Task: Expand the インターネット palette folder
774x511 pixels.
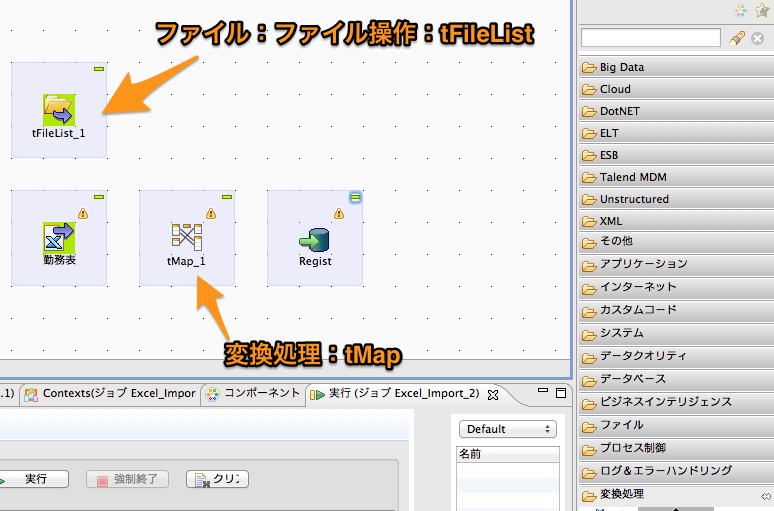Action: 676,287
